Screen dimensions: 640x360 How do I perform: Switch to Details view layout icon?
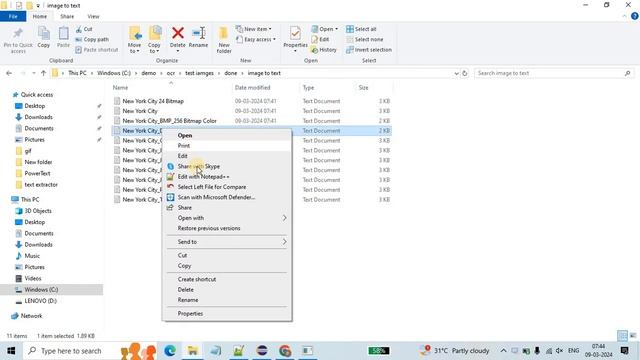pyautogui.click(x=622, y=336)
